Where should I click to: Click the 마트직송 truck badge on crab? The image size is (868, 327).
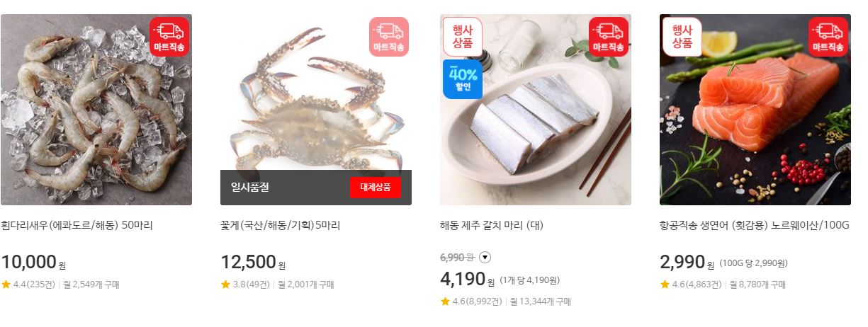389,37
